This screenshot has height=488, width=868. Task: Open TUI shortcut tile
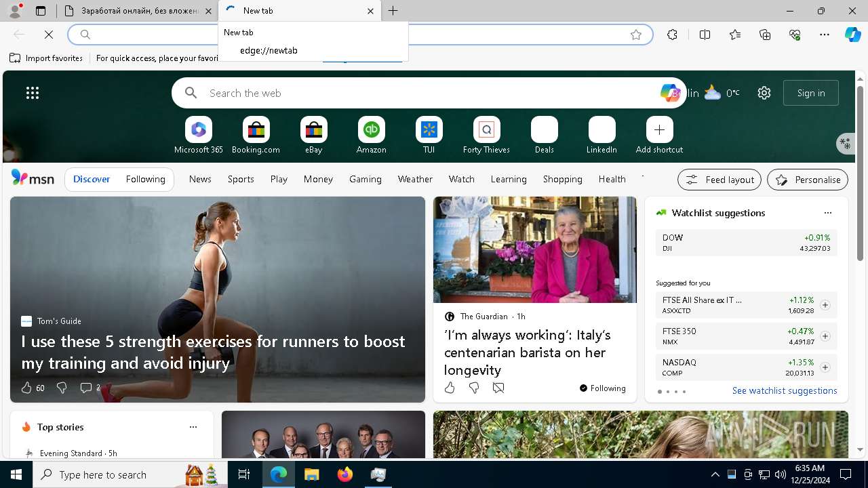429,135
